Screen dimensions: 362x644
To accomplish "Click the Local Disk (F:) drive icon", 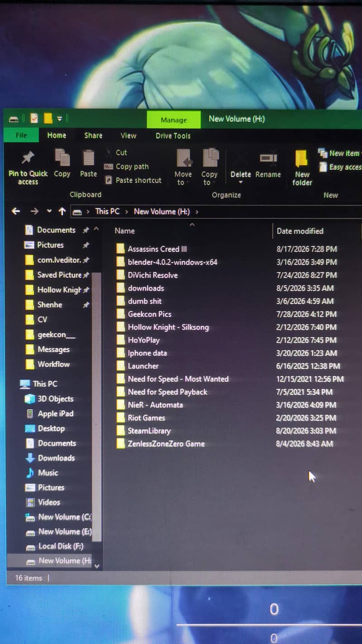I will click(x=30, y=547).
